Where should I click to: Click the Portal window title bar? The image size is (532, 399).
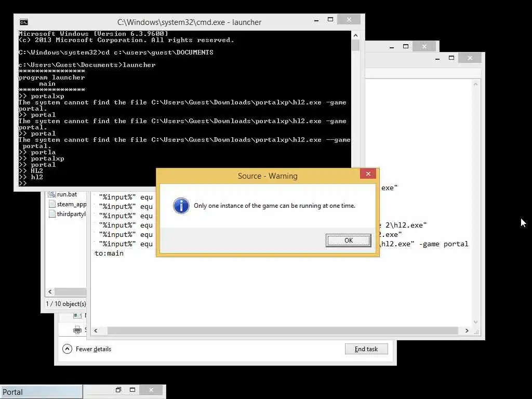41,392
